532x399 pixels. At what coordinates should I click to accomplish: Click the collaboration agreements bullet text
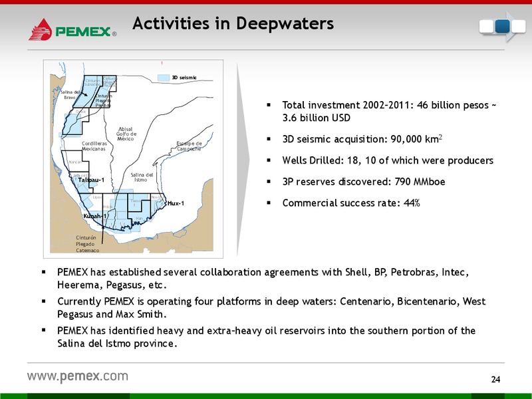click(x=263, y=279)
